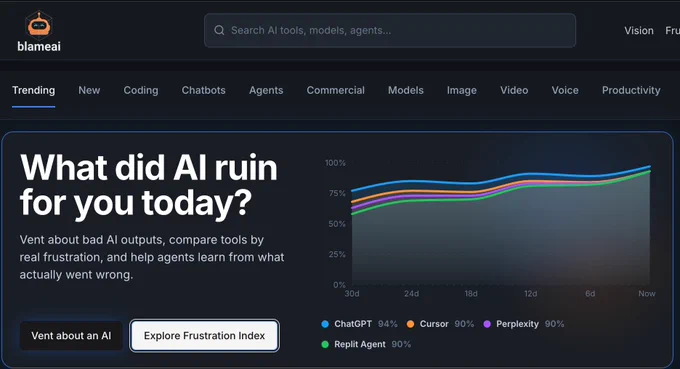This screenshot has width=680, height=369.
Task: Select the Image tab
Action: pos(461,90)
